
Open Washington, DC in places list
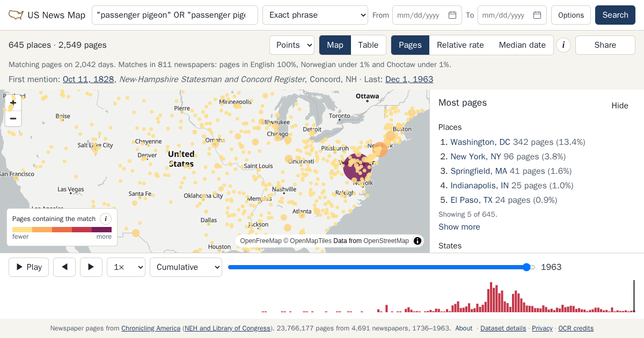tap(480, 142)
